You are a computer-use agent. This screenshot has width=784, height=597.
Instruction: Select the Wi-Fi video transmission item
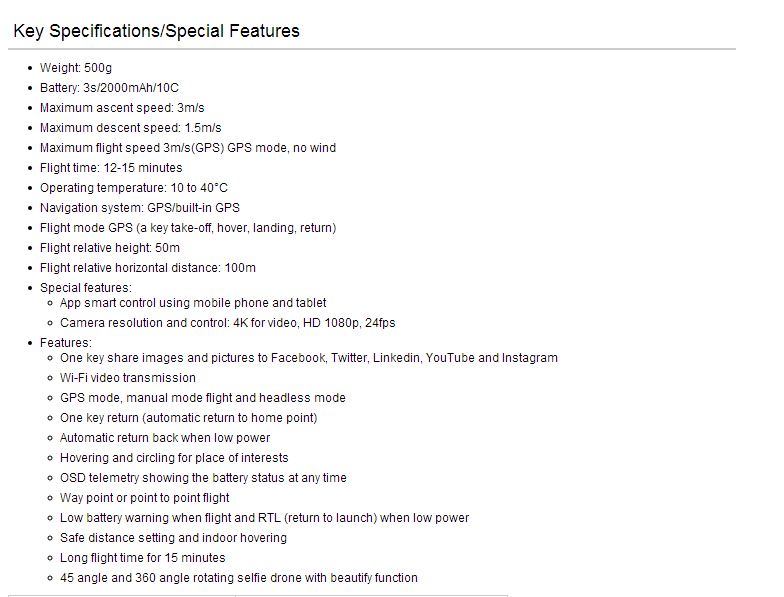coord(128,378)
